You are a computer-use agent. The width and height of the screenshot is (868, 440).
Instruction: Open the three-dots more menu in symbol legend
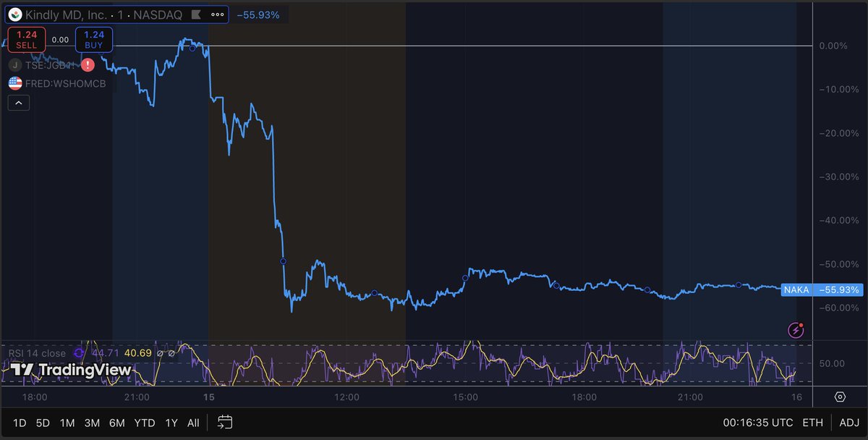point(216,15)
